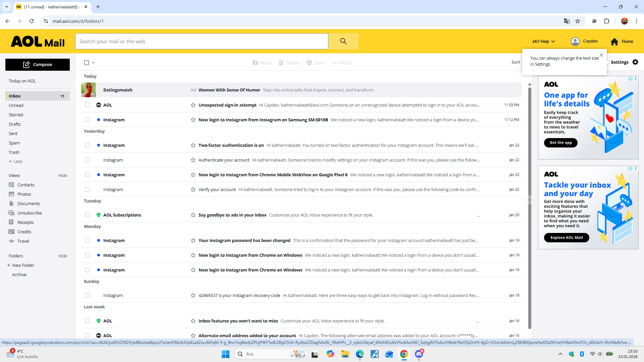
Task: Open Credits view icon in sidebar
Action: pyautogui.click(x=11, y=232)
